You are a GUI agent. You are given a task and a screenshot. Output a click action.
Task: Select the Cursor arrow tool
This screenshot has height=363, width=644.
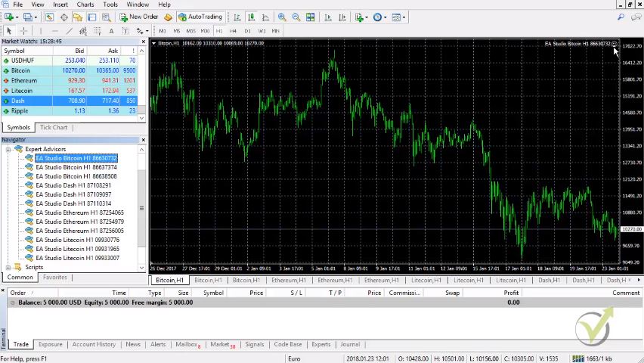(x=9, y=31)
